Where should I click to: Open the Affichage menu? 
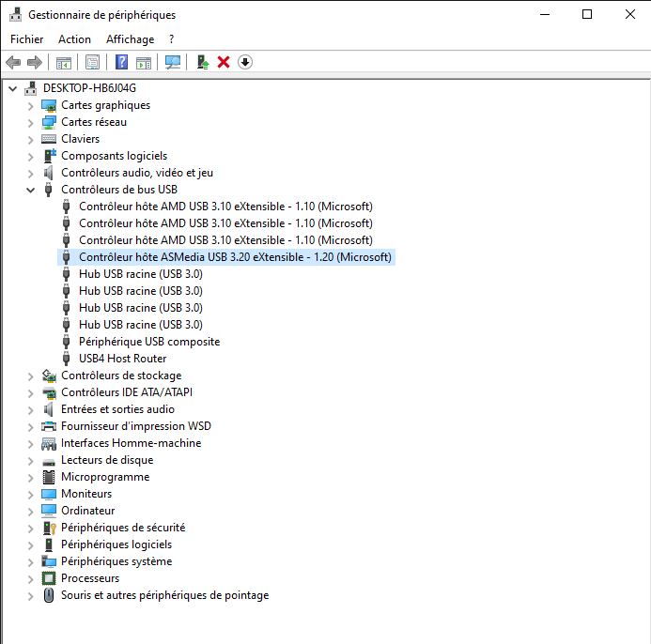coord(130,39)
